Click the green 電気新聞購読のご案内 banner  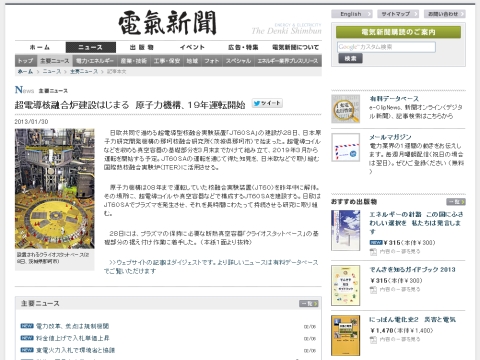coord(398,32)
